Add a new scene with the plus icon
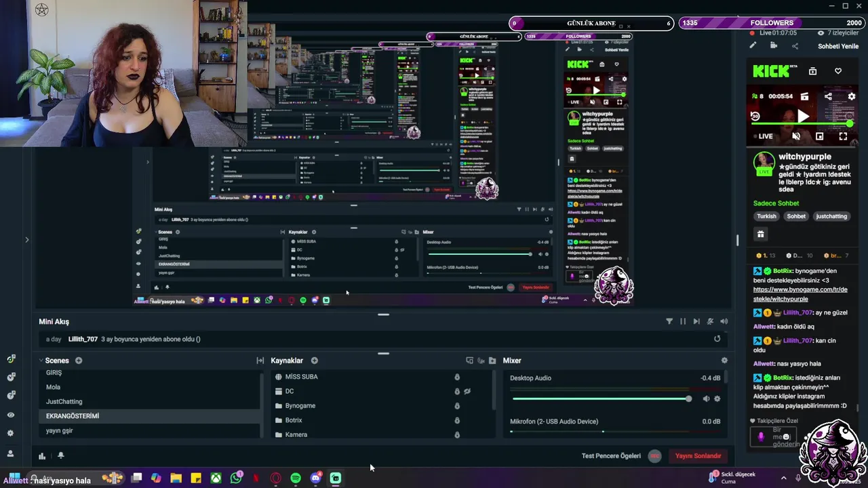The height and width of the screenshot is (488, 868). click(79, 361)
